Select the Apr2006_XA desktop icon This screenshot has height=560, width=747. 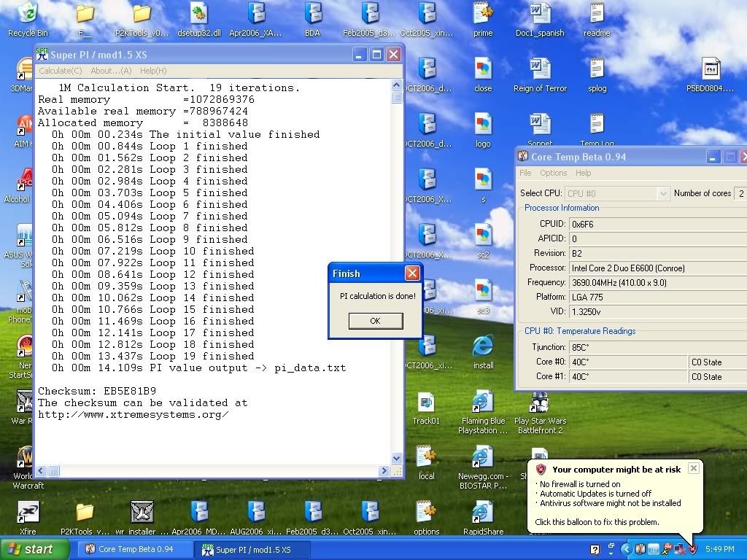tap(256, 20)
